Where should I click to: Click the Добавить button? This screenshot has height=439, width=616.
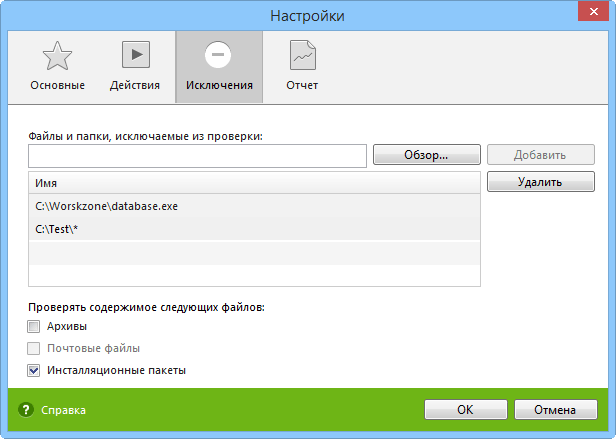pyautogui.click(x=541, y=154)
